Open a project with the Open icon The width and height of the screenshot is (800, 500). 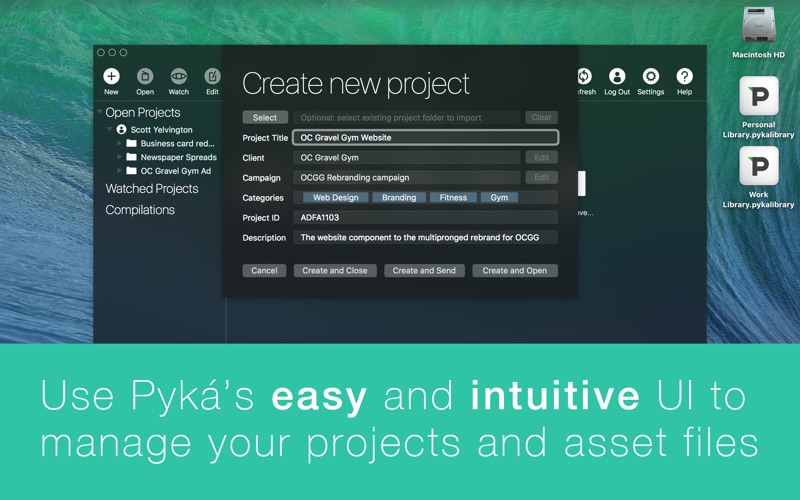point(145,77)
